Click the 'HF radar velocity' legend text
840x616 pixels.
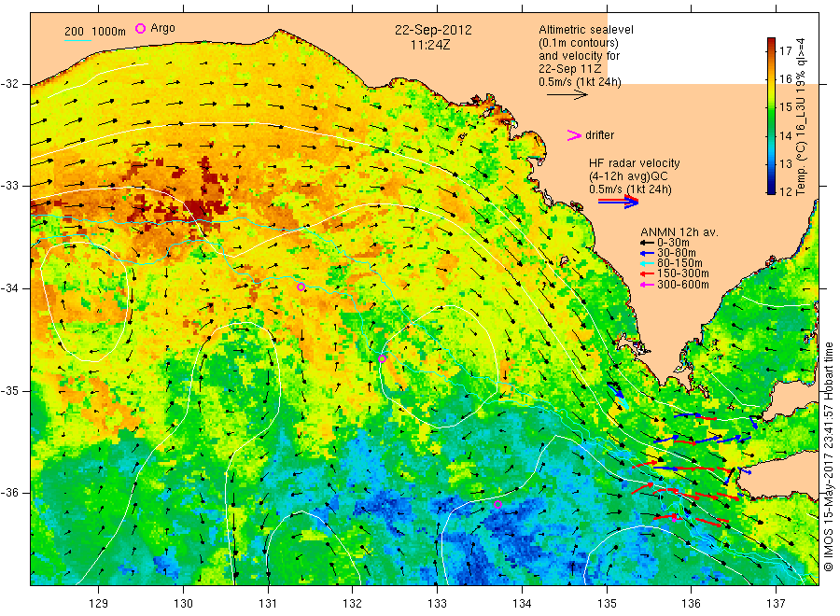(x=635, y=163)
